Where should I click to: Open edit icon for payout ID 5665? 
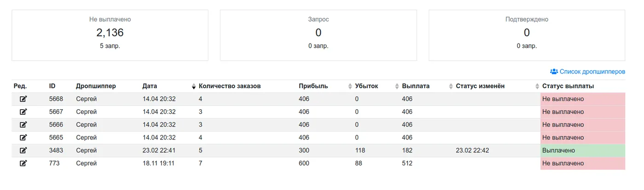23,137
